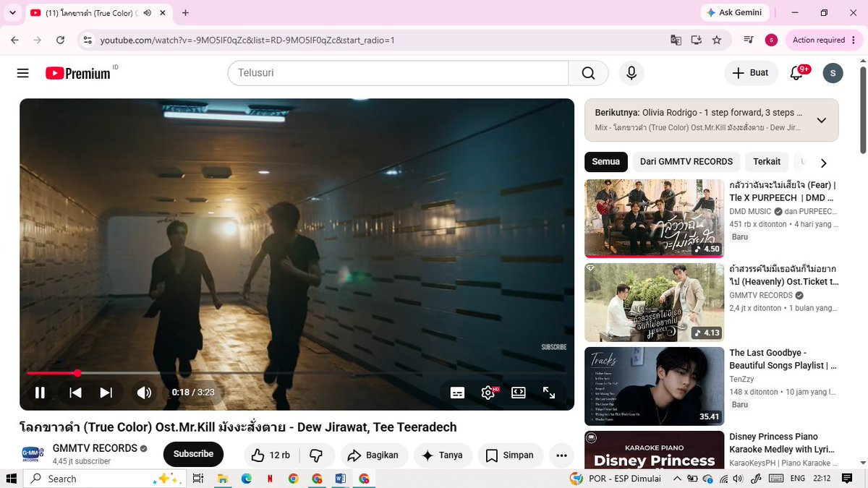Image resolution: width=868 pixels, height=488 pixels.
Task: Click the magnifier search button
Action: point(588,73)
